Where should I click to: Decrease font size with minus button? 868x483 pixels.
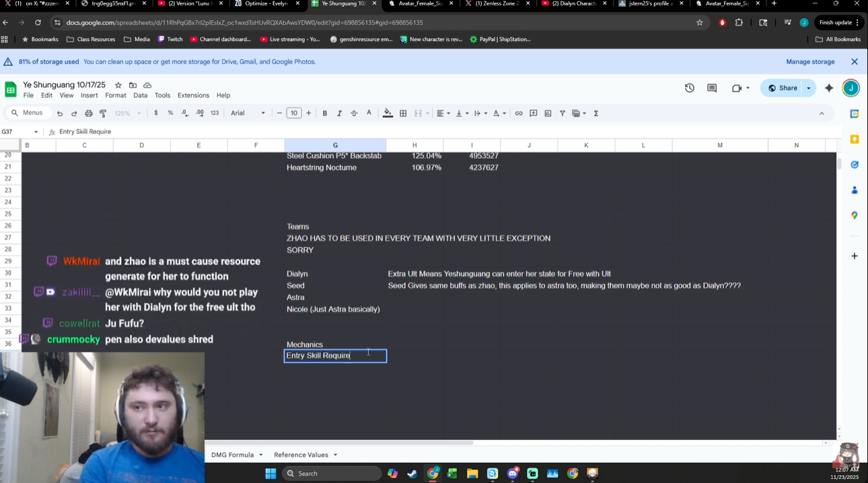(279, 113)
